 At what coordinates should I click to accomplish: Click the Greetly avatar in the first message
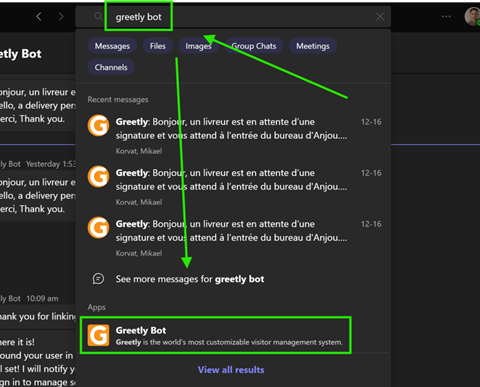click(x=98, y=125)
